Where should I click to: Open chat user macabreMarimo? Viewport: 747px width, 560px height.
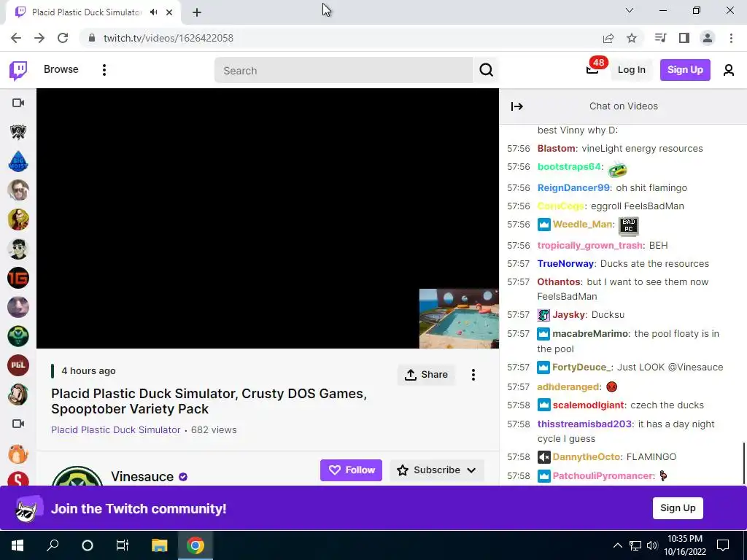coord(590,334)
